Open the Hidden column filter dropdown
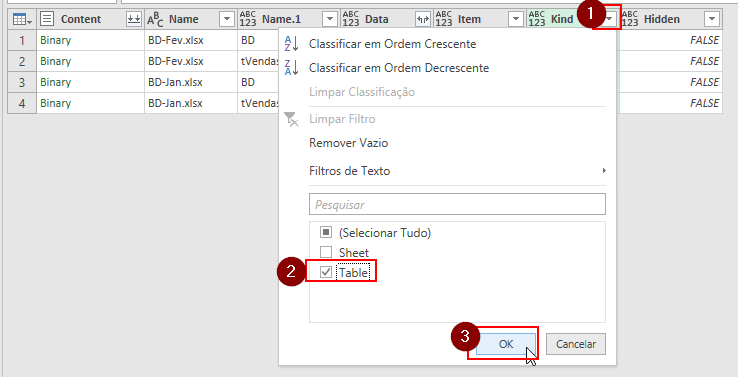738x377 pixels. tap(712, 19)
